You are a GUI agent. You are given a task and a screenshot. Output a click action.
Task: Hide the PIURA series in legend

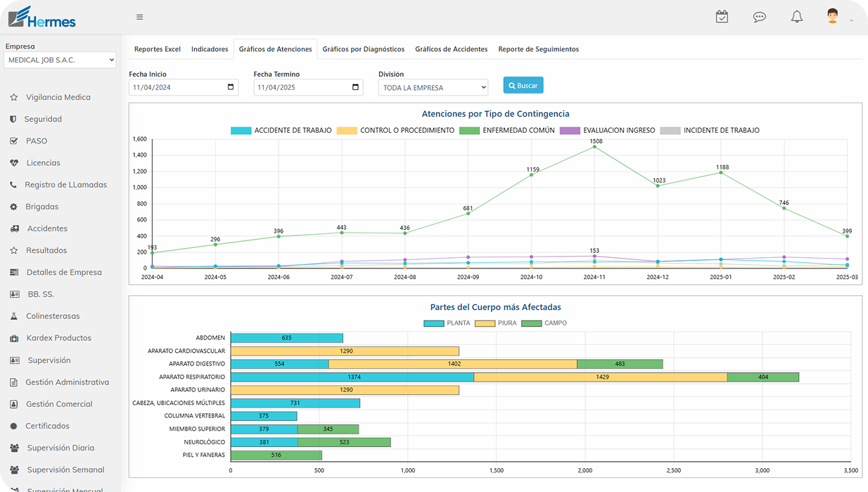(x=485, y=323)
